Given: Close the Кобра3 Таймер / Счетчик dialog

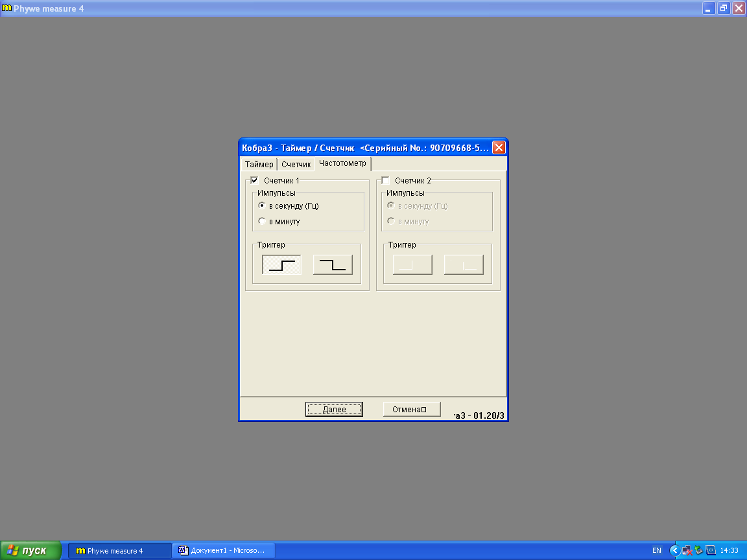Looking at the screenshot, I should (x=499, y=148).
